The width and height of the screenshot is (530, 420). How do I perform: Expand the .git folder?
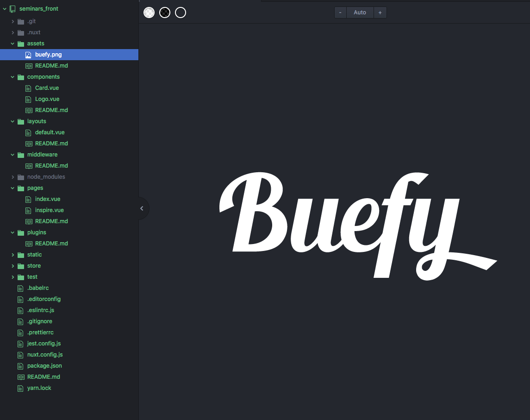13,21
